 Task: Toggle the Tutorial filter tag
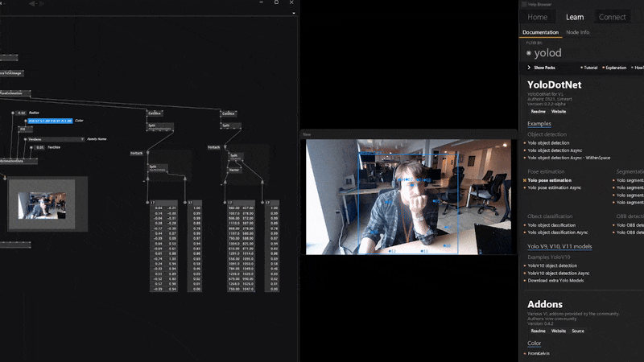589,68
